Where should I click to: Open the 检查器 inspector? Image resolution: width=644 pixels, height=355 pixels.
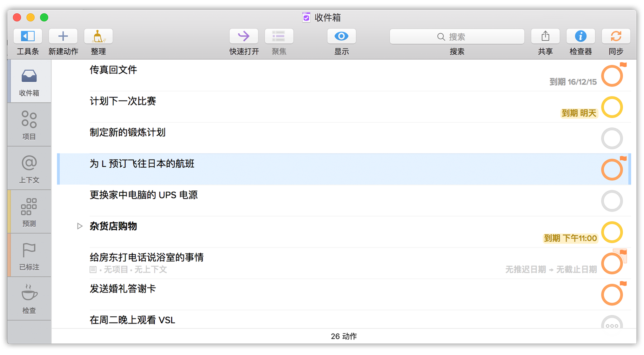coord(581,36)
